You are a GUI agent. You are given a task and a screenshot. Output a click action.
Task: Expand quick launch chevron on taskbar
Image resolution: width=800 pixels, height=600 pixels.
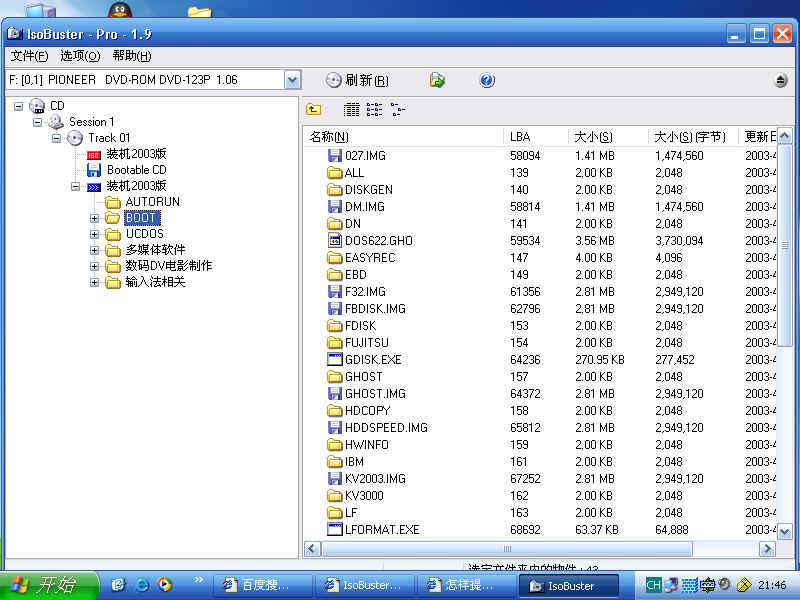click(198, 580)
